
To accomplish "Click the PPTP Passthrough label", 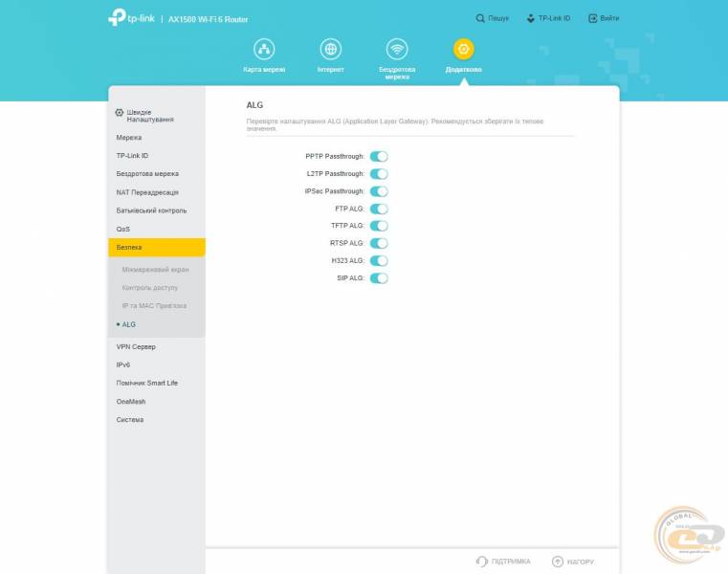I will coord(335,157).
